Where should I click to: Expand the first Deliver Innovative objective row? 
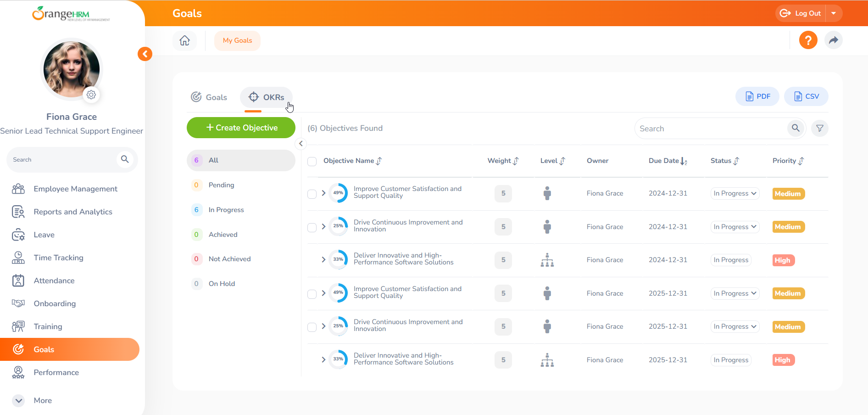[323, 260]
